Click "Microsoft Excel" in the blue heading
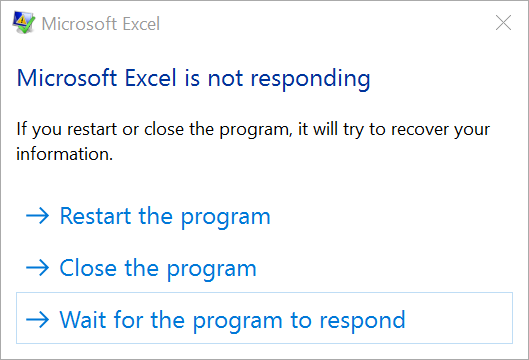 96,78
